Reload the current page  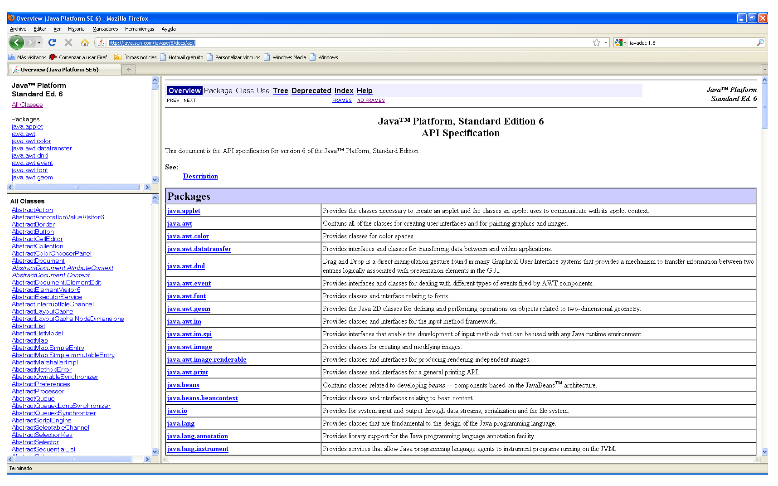(53, 43)
